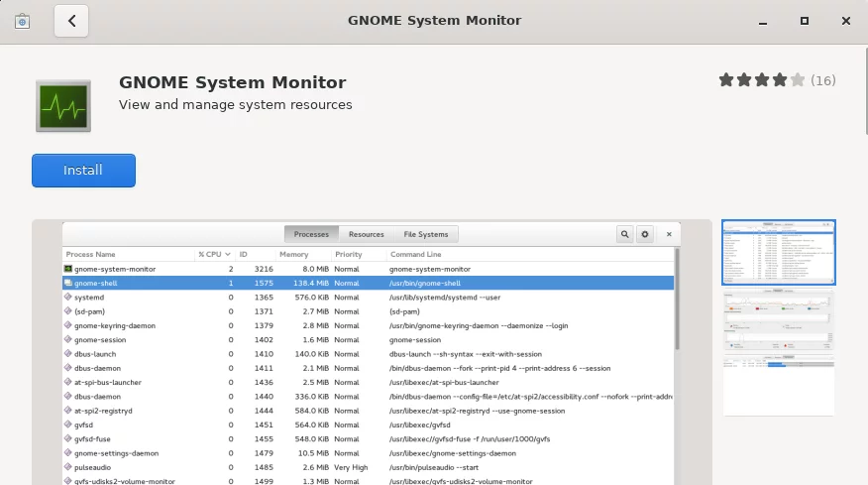
Task: Click the green monitor icon beside gnome-system-monitor row
Action: point(68,268)
